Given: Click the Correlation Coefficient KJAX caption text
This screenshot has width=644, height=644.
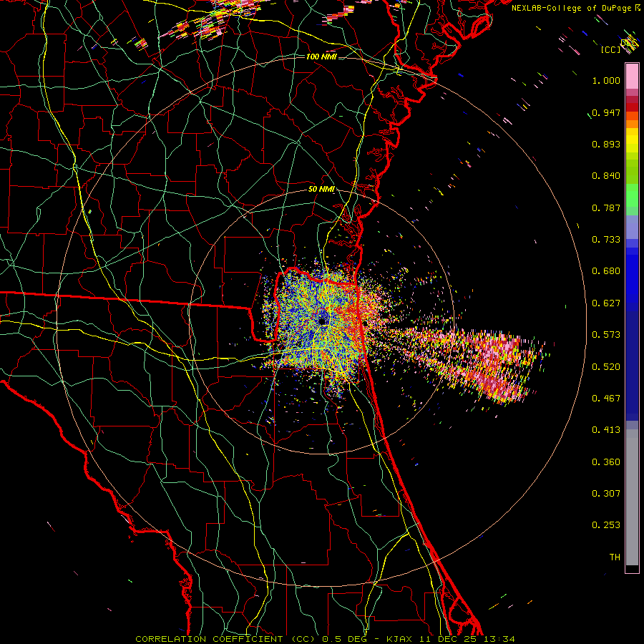Looking at the screenshot, I should tap(325, 639).
